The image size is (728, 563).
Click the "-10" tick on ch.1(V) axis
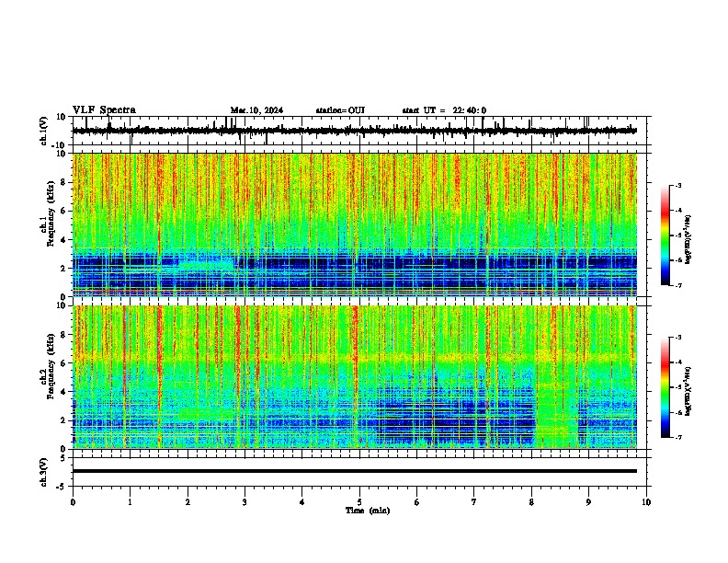pyautogui.click(x=60, y=145)
